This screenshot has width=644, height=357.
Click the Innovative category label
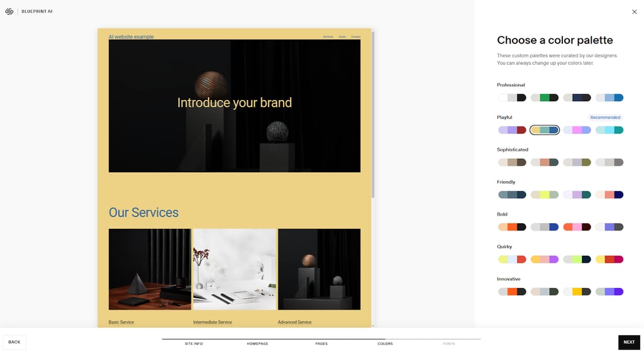[508, 279]
